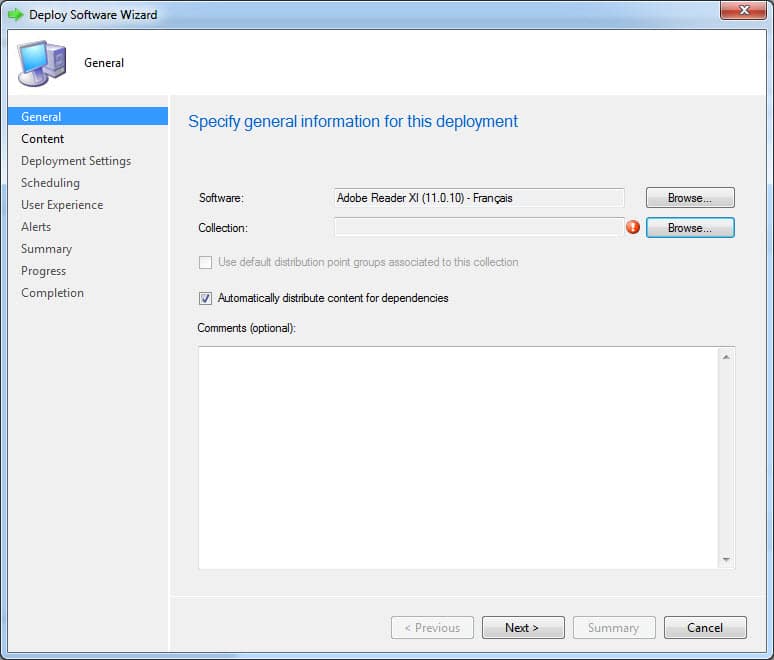
Task: Click the comments scrollbar up arrow
Action: (726, 357)
